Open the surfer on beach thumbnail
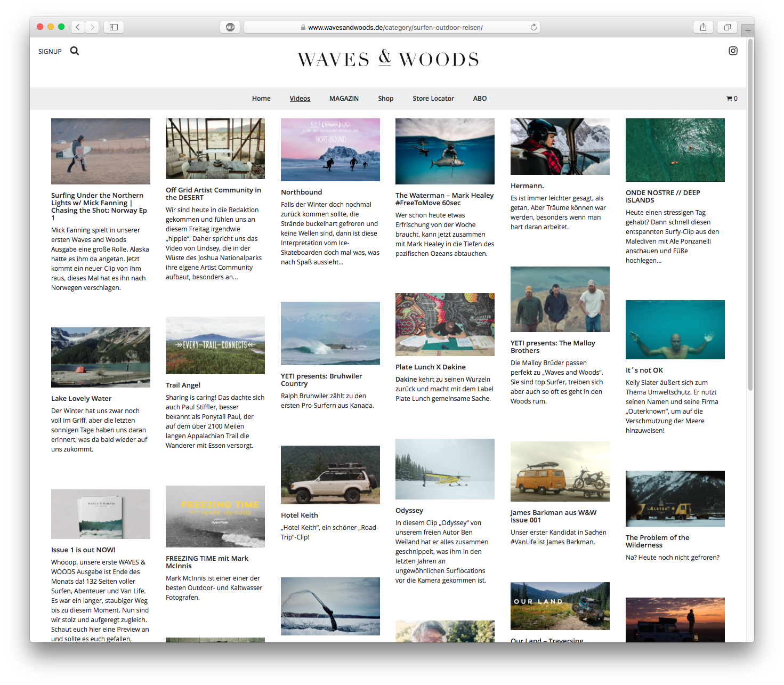This screenshot has height=685, width=784. click(x=101, y=151)
